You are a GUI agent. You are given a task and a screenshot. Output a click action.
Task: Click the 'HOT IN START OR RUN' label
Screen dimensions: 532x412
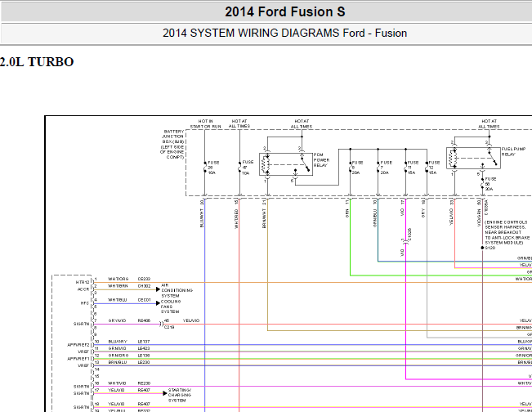tap(206, 124)
